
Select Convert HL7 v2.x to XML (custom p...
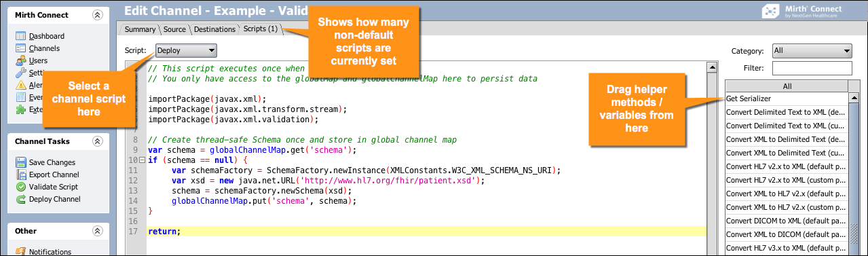coord(787,180)
